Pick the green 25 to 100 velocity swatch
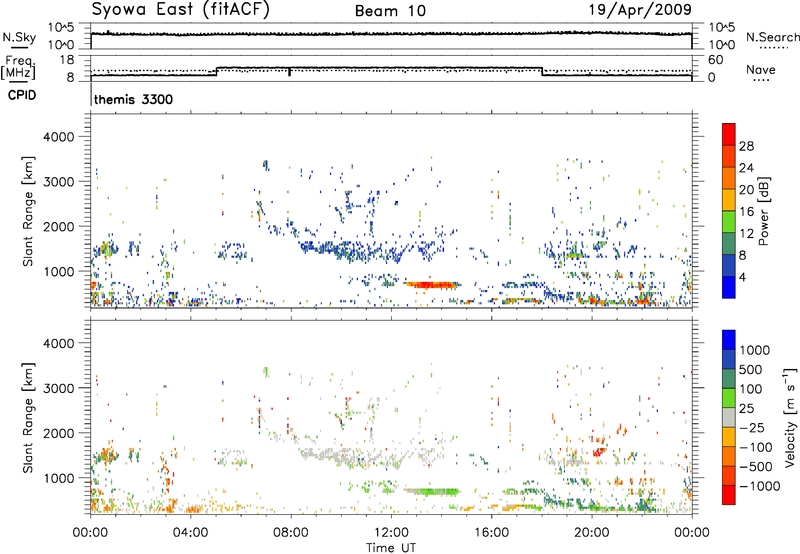 point(729,398)
